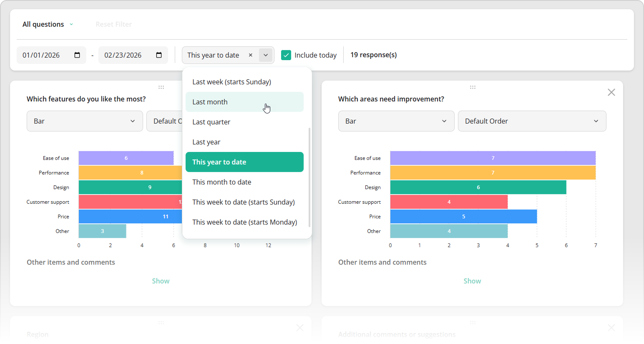Uncheck the "Include today" checkbox
The height and width of the screenshot is (344, 644).
tap(286, 55)
